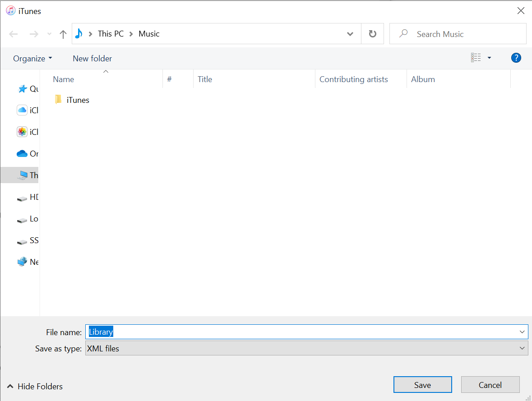The width and height of the screenshot is (532, 401).
Task: Focus the Search Music field
Action: pyautogui.click(x=458, y=33)
